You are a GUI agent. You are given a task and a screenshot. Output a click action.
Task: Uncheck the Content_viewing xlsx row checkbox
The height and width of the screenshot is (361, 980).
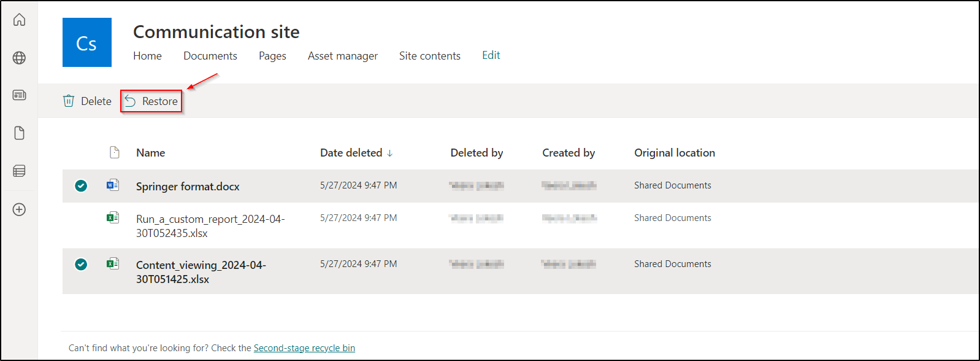pyautogui.click(x=81, y=264)
